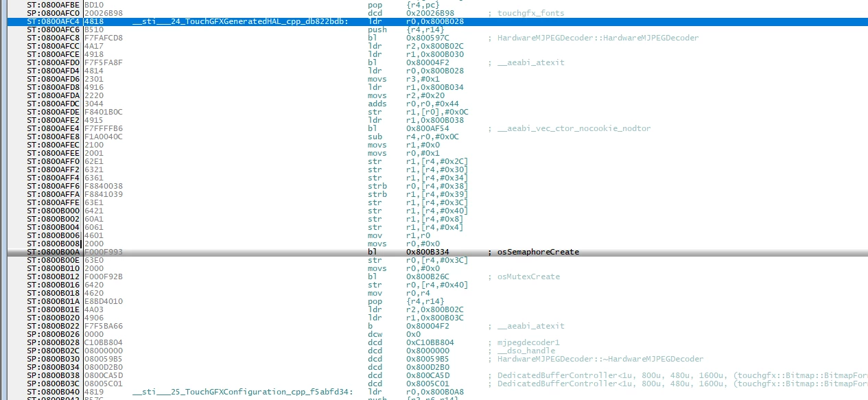Click operand r1,0x800B03C
This screenshot has height=400, width=868.
[x=435, y=318]
